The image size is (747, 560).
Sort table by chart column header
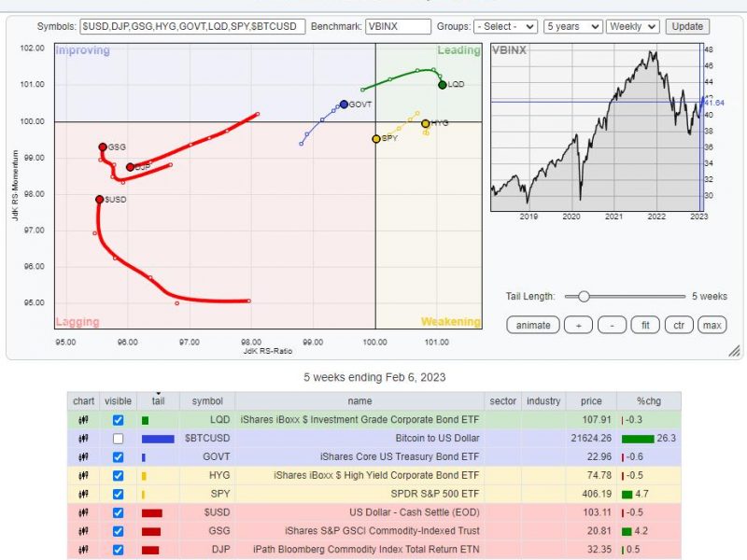tap(83, 401)
